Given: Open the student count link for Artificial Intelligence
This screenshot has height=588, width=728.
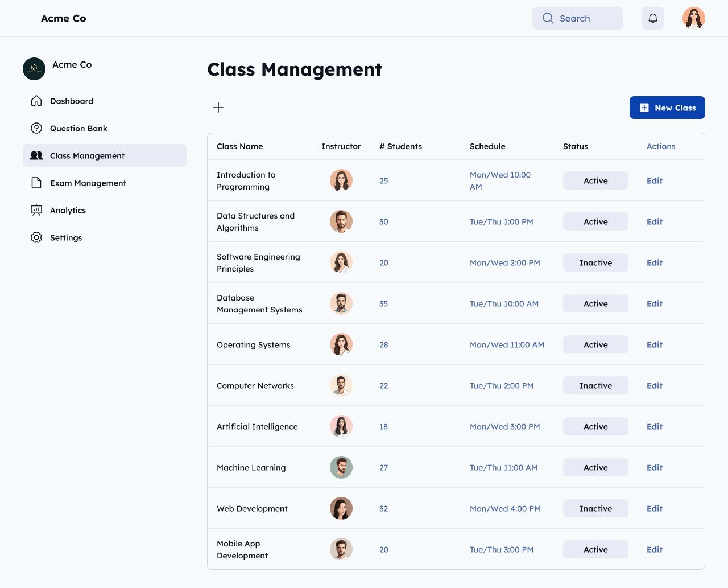Looking at the screenshot, I should (384, 426).
